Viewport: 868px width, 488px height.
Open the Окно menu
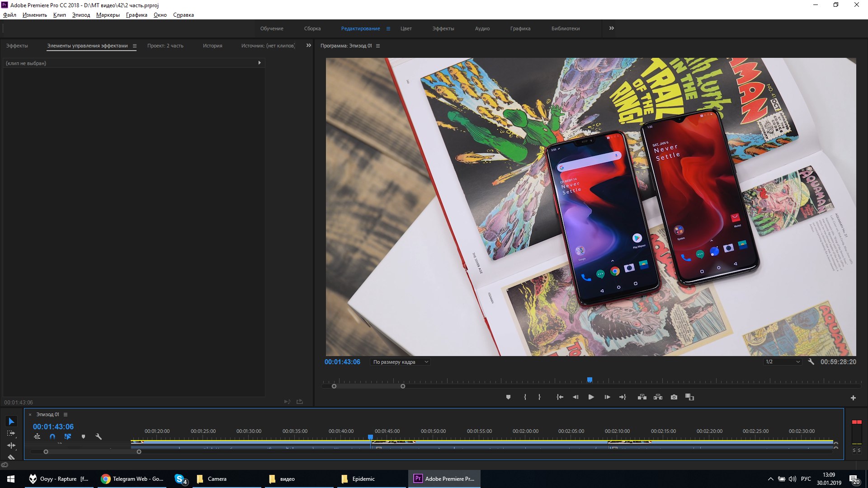(x=160, y=15)
